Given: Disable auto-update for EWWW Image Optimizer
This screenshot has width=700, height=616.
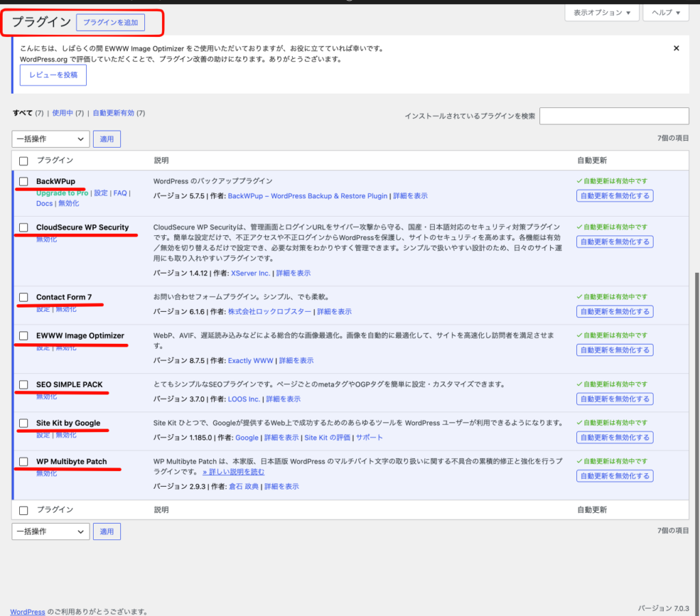Looking at the screenshot, I should pyautogui.click(x=615, y=350).
